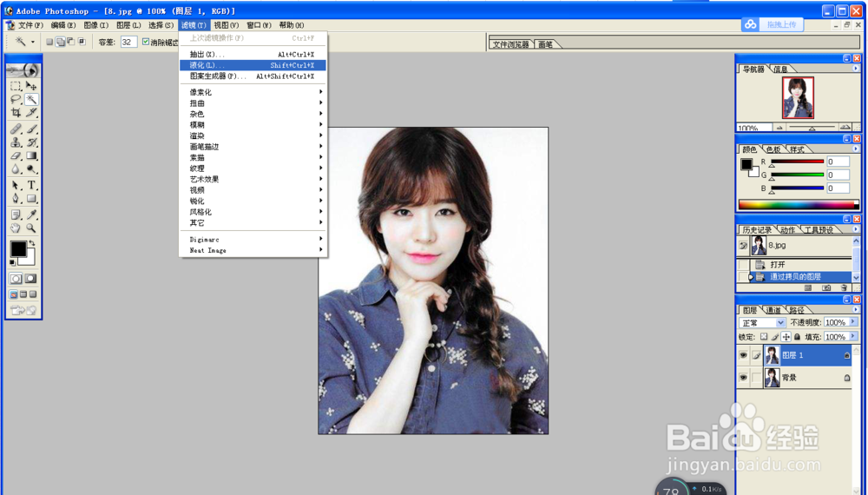Select the Dodge tool
Screen dimensions: 868x495
[31, 168]
